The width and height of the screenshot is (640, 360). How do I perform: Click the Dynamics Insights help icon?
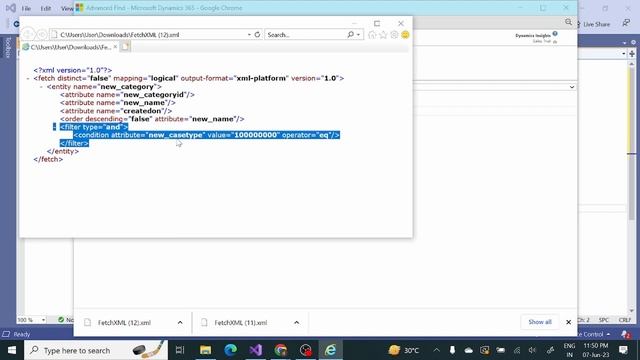point(555,34)
